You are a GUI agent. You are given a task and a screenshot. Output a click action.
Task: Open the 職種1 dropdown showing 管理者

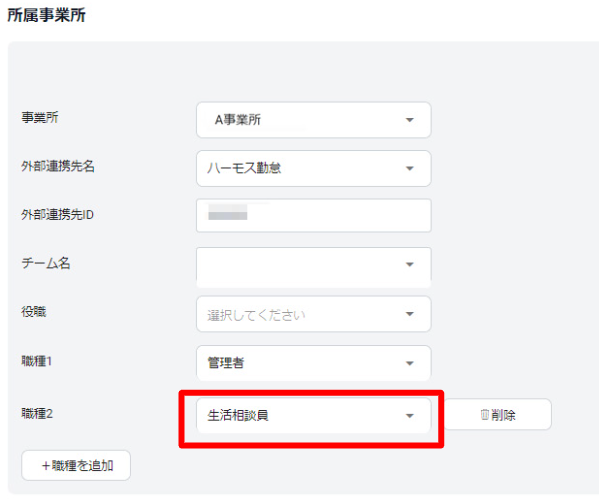(x=314, y=363)
